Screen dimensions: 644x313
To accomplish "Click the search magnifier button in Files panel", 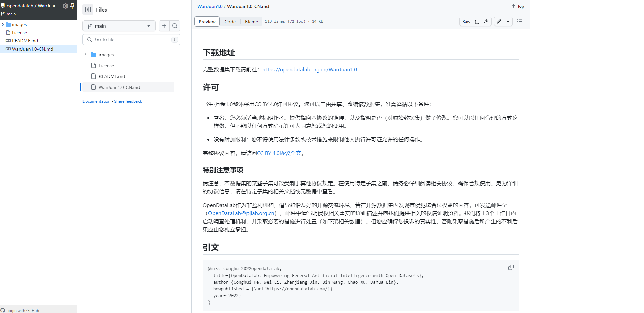I will pos(175,26).
